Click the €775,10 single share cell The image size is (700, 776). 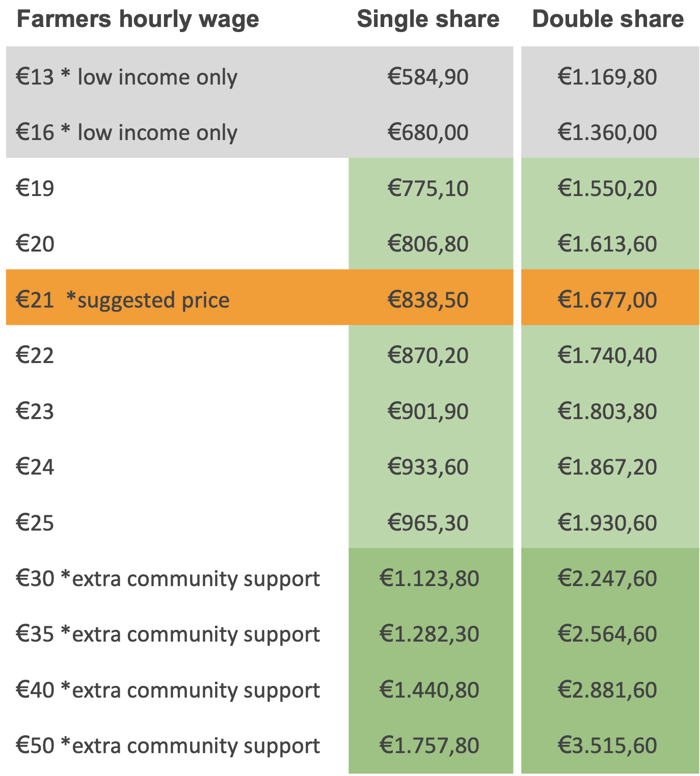tap(428, 188)
